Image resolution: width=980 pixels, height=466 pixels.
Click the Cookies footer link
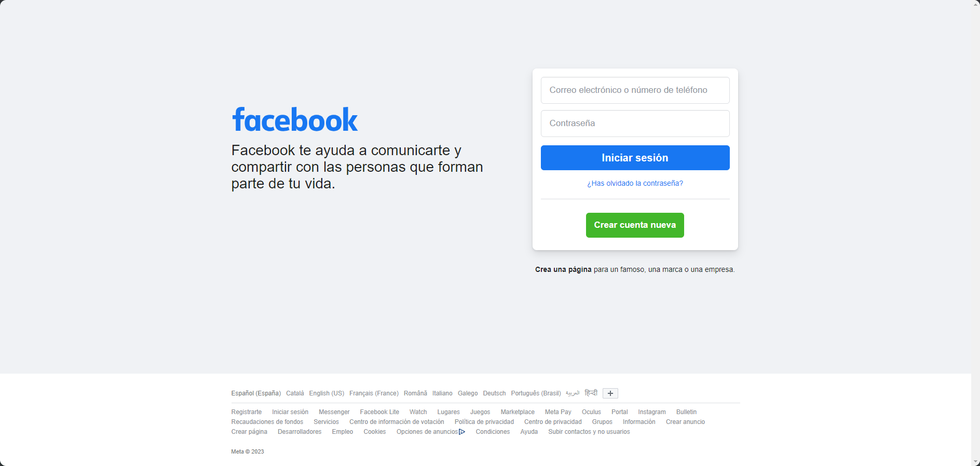click(x=374, y=432)
